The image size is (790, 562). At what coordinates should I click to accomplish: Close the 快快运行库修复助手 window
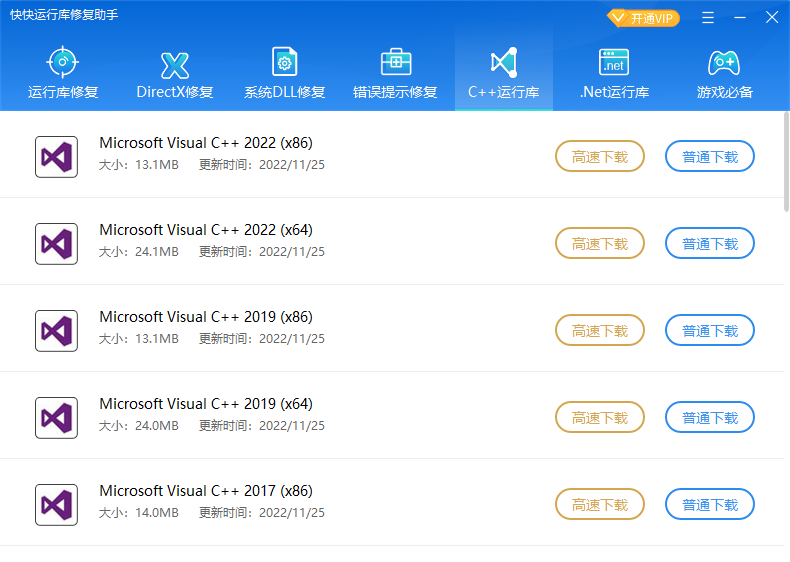pyautogui.click(x=772, y=18)
